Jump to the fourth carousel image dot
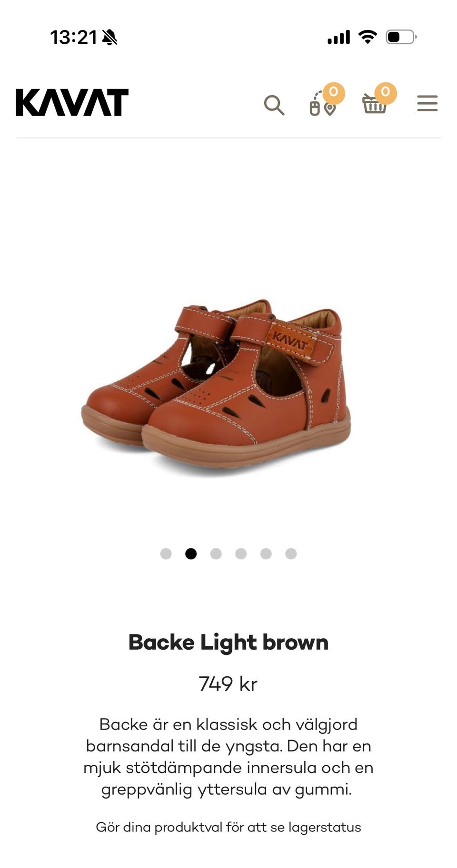This screenshot has height=868, width=457. 241,554
